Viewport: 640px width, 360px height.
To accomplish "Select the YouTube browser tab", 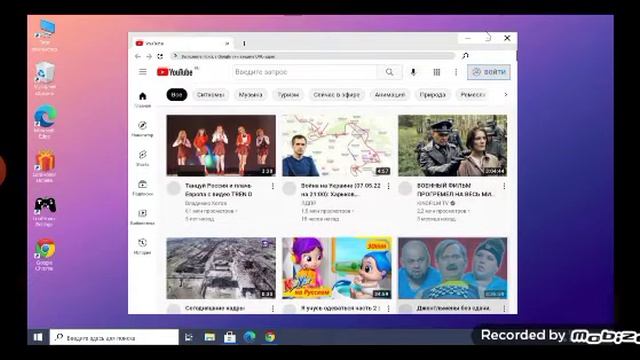I will pyautogui.click(x=182, y=43).
